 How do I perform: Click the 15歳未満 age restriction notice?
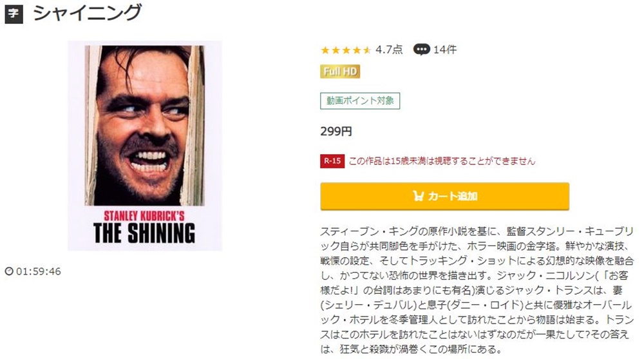tap(442, 161)
